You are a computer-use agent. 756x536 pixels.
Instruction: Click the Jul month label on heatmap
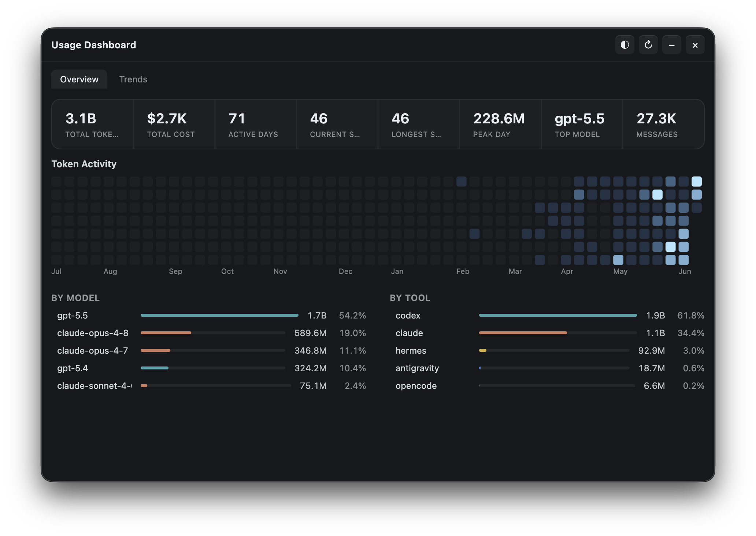click(56, 271)
